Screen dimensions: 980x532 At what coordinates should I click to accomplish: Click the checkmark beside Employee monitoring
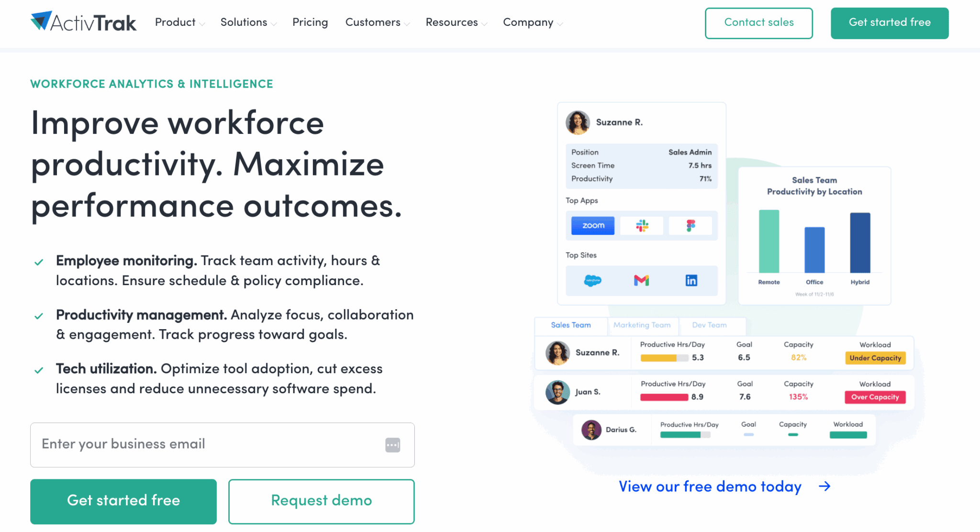39,262
